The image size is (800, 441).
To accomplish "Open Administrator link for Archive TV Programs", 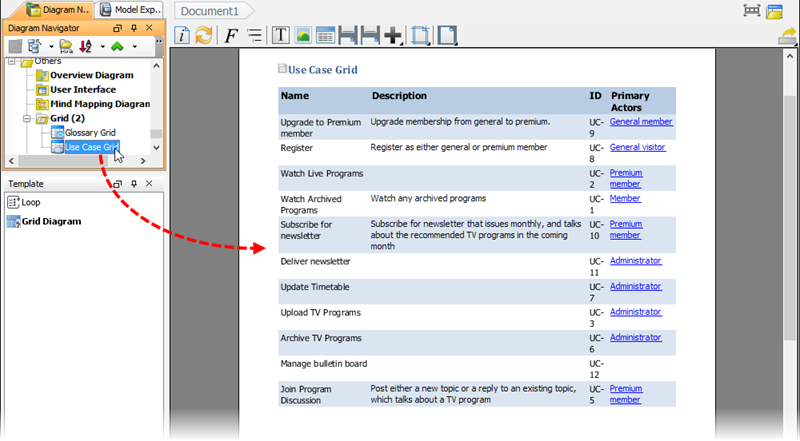I will click(x=636, y=337).
